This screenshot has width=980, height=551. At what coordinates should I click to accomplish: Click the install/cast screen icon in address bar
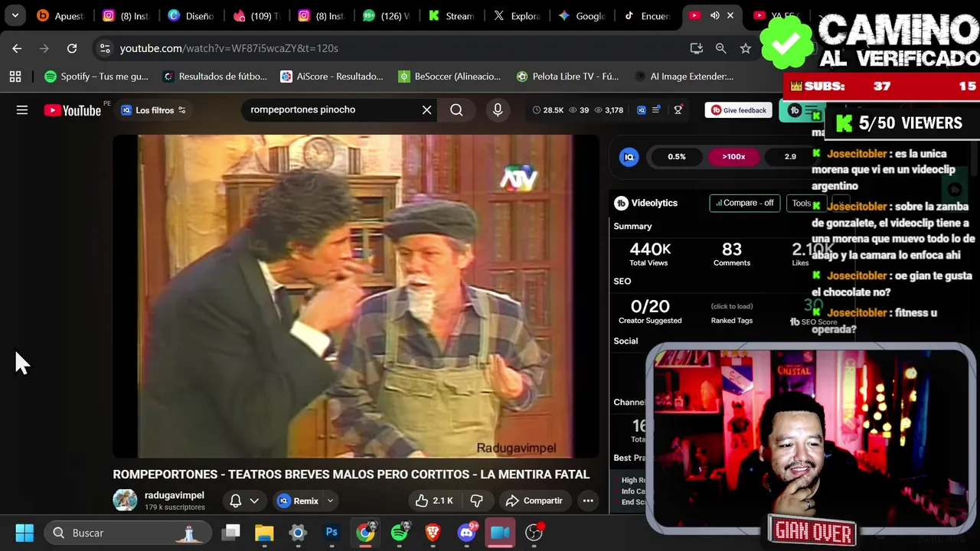click(x=696, y=48)
